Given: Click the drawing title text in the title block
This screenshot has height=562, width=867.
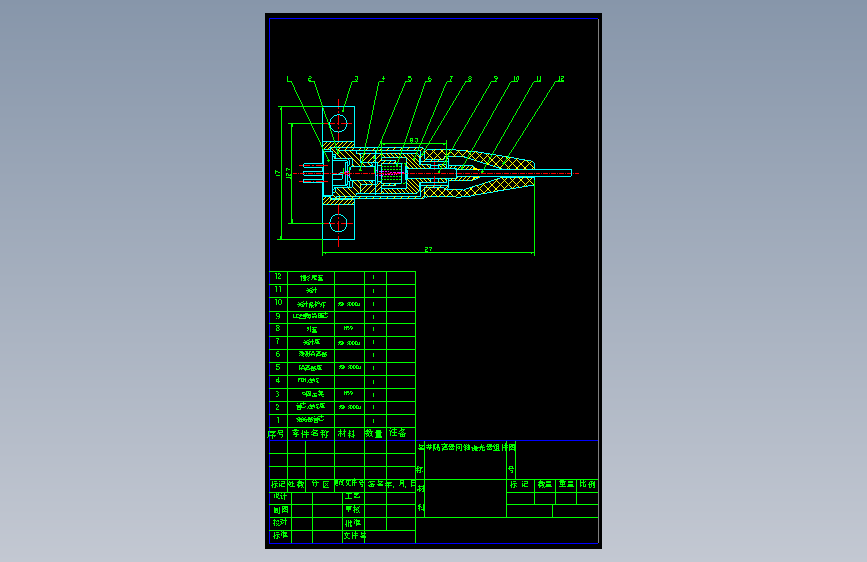Looking at the screenshot, I should point(467,447).
